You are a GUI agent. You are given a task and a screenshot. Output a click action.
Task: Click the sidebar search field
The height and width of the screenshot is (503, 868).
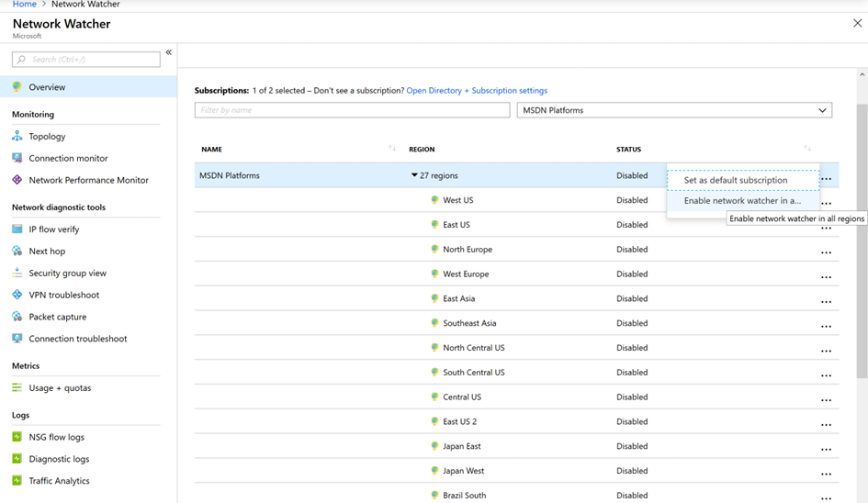point(85,60)
